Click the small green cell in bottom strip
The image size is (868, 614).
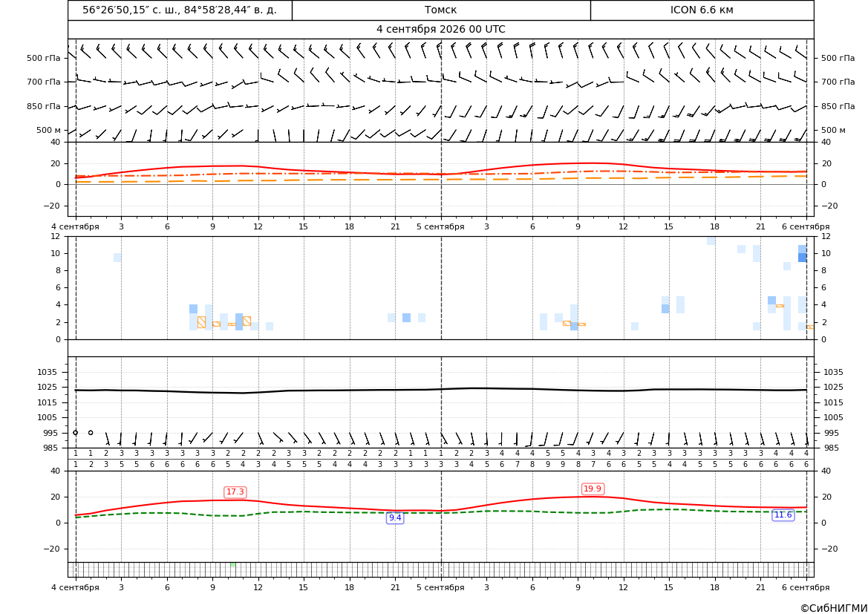tap(233, 564)
